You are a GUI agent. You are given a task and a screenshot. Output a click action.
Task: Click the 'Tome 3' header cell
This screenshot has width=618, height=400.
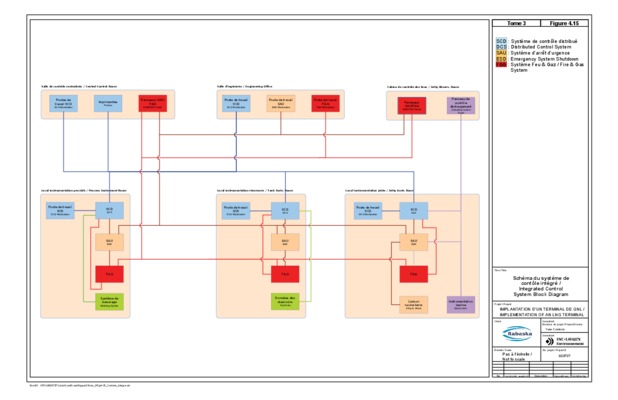point(516,23)
